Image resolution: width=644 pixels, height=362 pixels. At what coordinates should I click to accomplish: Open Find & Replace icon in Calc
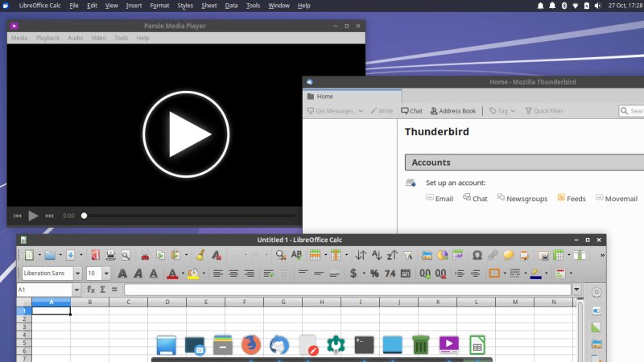(x=281, y=255)
